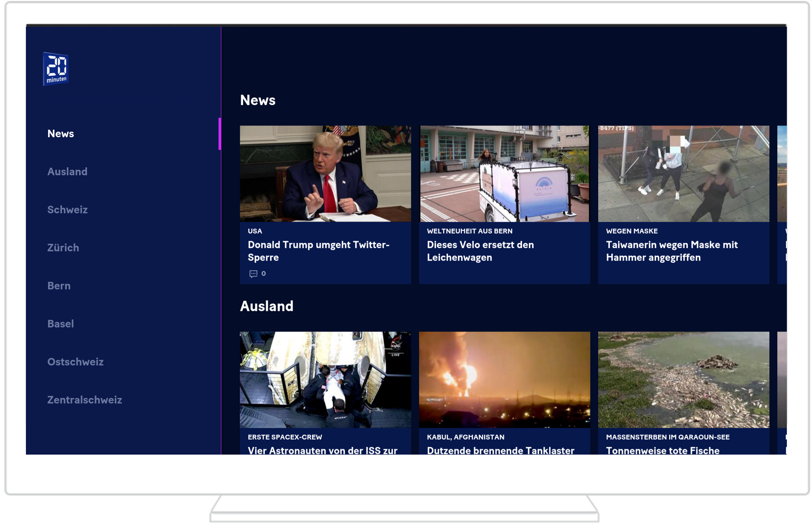
Task: Open the Donald Trump video thumbnail
Action: (325, 174)
